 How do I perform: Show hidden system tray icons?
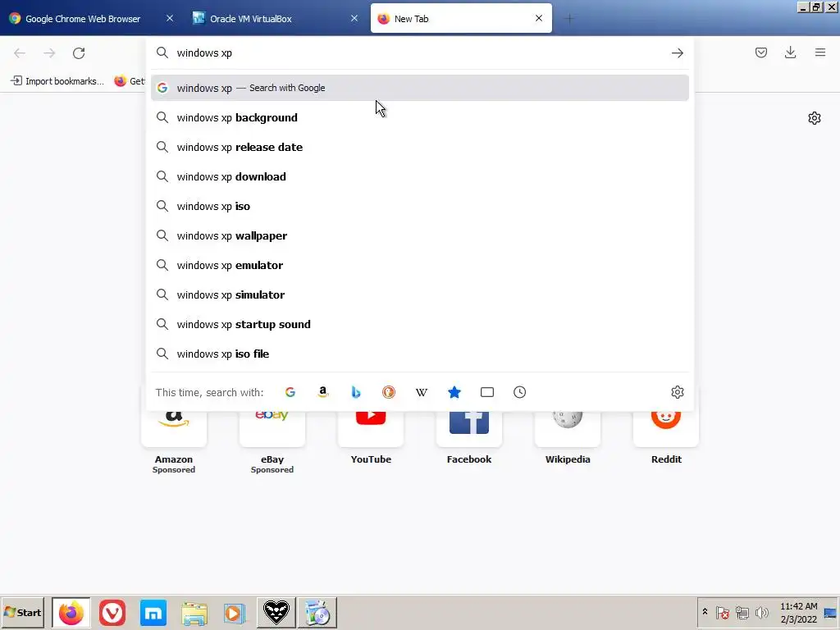point(705,612)
